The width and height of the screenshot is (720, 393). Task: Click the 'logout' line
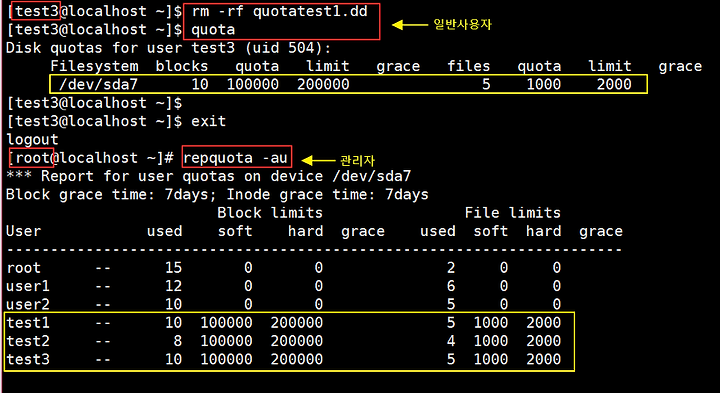[32, 140]
